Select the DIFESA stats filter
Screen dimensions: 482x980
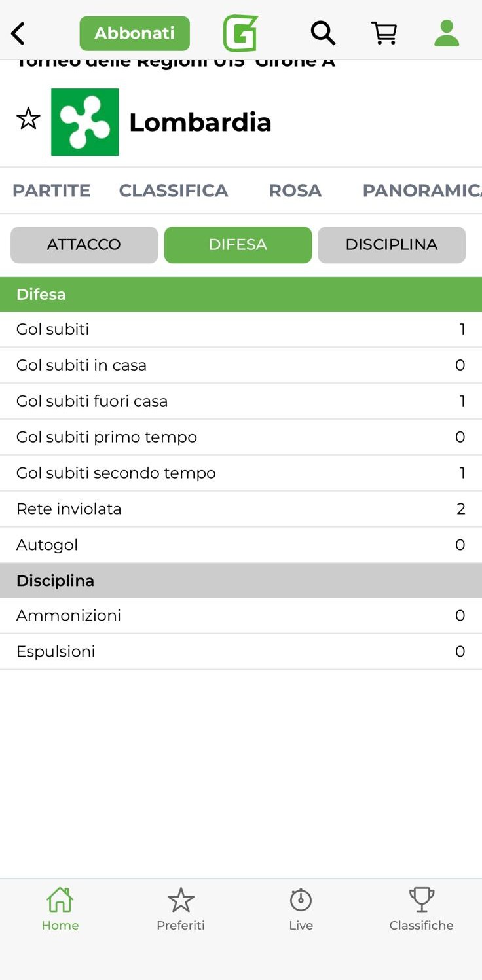click(238, 245)
